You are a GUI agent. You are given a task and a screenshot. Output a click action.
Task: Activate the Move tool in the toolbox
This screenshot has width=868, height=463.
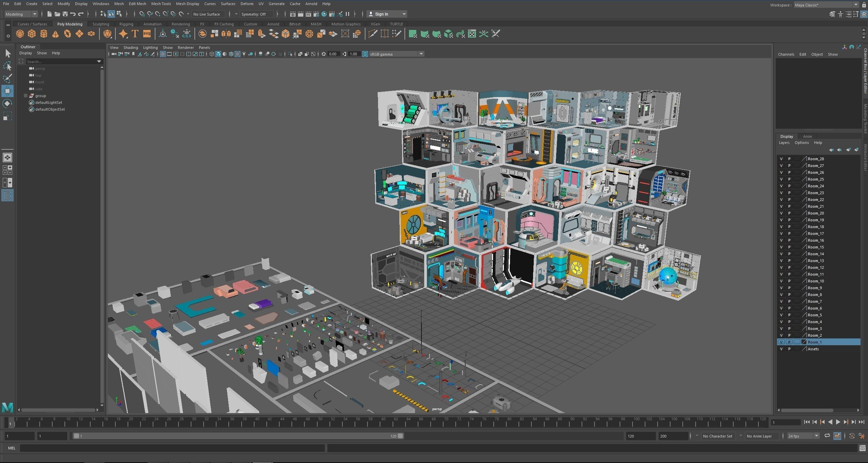click(x=8, y=91)
